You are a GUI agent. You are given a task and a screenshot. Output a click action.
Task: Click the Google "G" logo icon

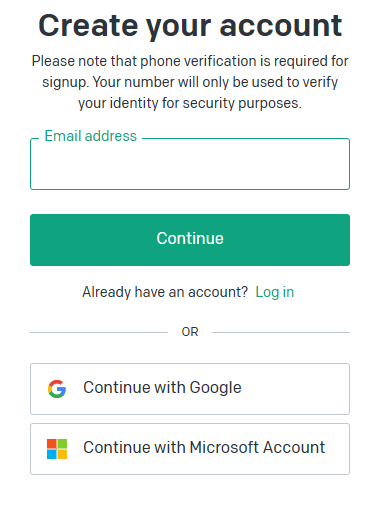click(57, 389)
